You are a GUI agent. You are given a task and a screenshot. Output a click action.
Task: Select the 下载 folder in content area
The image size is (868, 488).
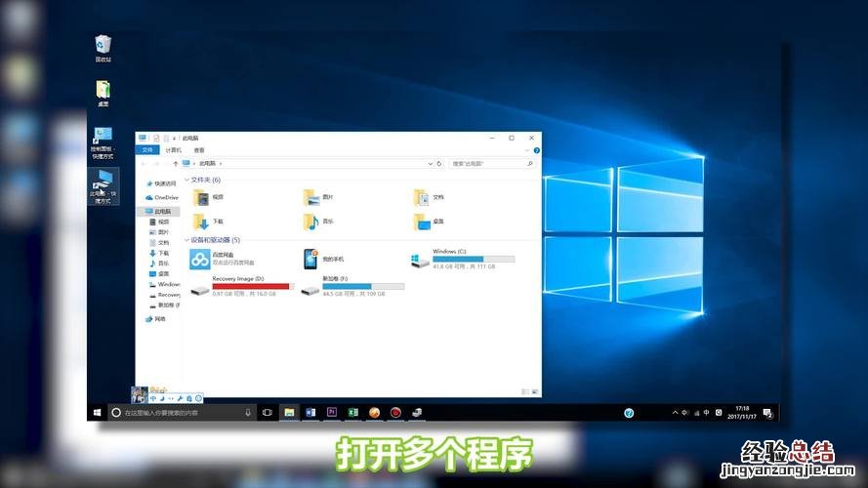[x=208, y=222]
